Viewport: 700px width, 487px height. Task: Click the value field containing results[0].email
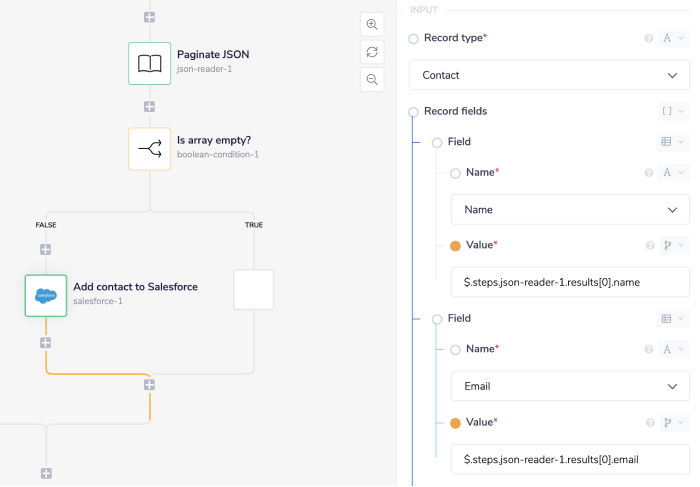tap(569, 460)
